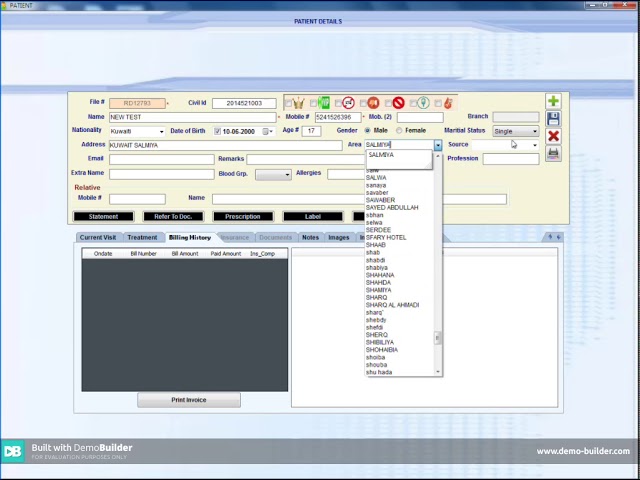640x480 pixels.
Task: Tick the checkbox beside the flame icon
Action: coord(438,103)
